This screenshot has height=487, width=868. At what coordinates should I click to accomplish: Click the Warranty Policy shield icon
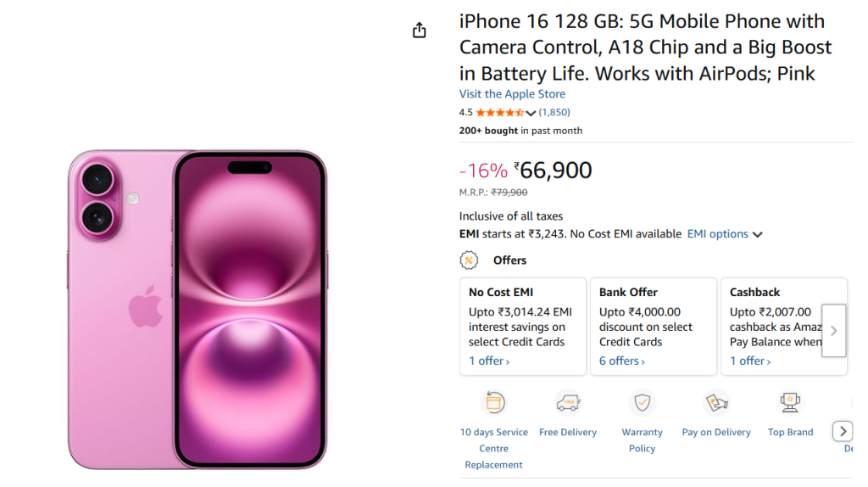point(642,402)
